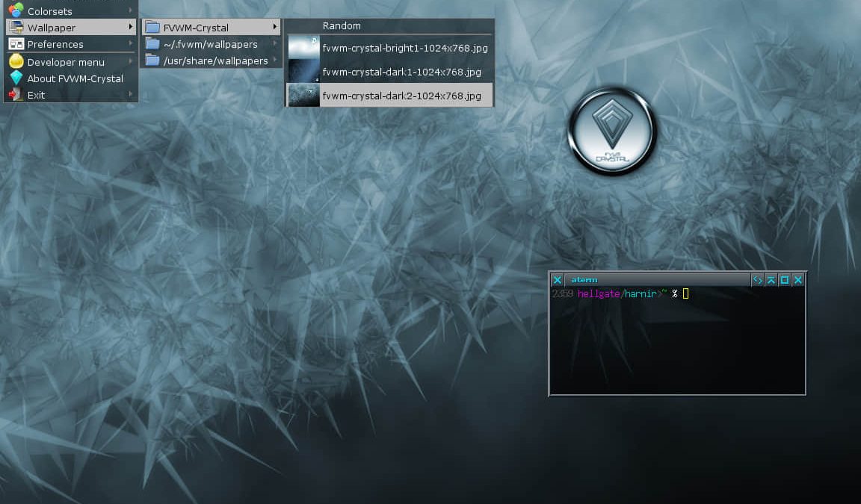Expand the Preferences submenu arrow
This screenshot has width=861, height=504.
coord(130,43)
